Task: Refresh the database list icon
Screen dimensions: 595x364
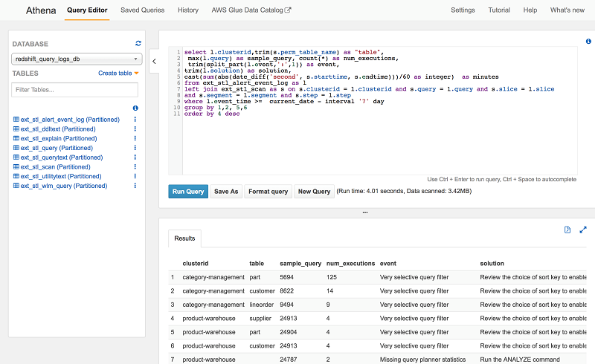Action: (138, 44)
